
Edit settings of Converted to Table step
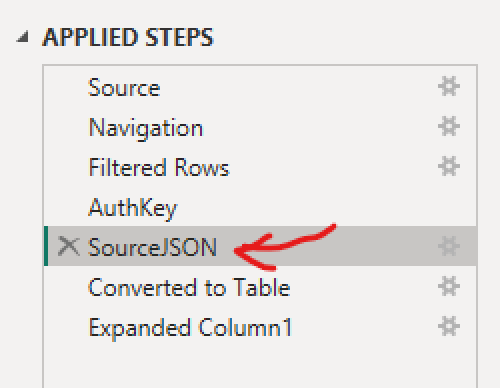tap(449, 286)
